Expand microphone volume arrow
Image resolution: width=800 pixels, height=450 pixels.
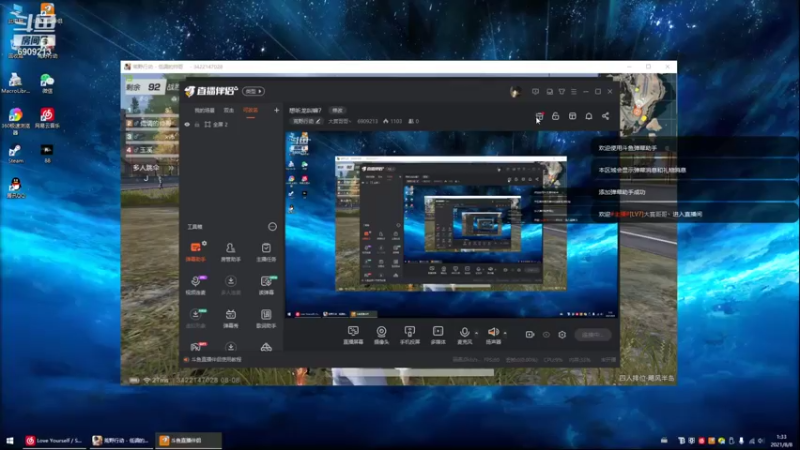pyautogui.click(x=477, y=333)
